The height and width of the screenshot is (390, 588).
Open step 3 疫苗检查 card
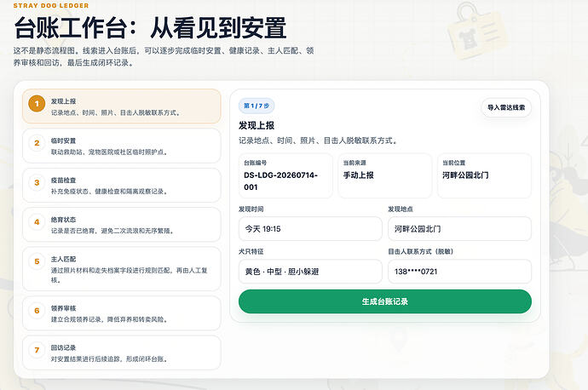coord(122,185)
